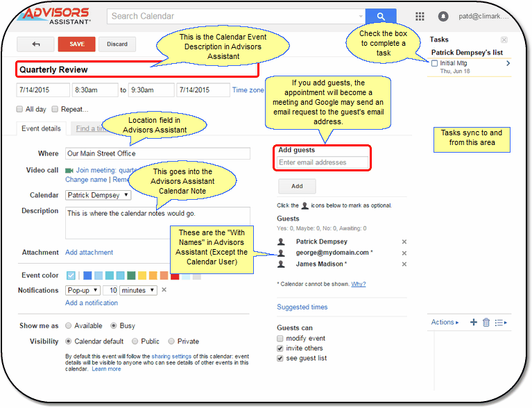The width and height of the screenshot is (532, 408).
Task: Open Suggested times link
Action: coord(302,307)
